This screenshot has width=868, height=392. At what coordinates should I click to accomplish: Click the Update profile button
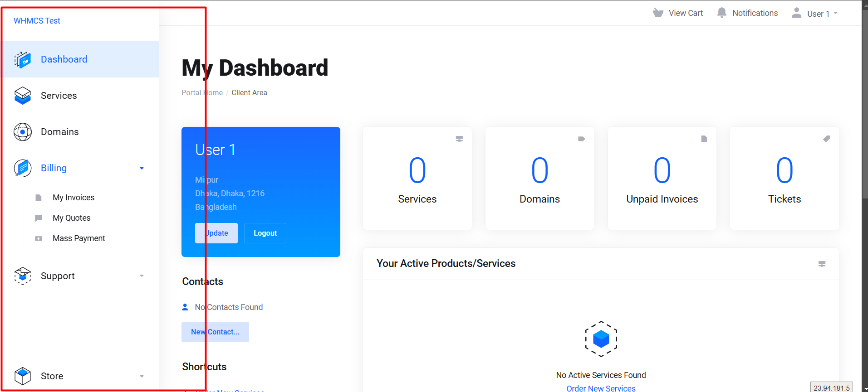[216, 233]
